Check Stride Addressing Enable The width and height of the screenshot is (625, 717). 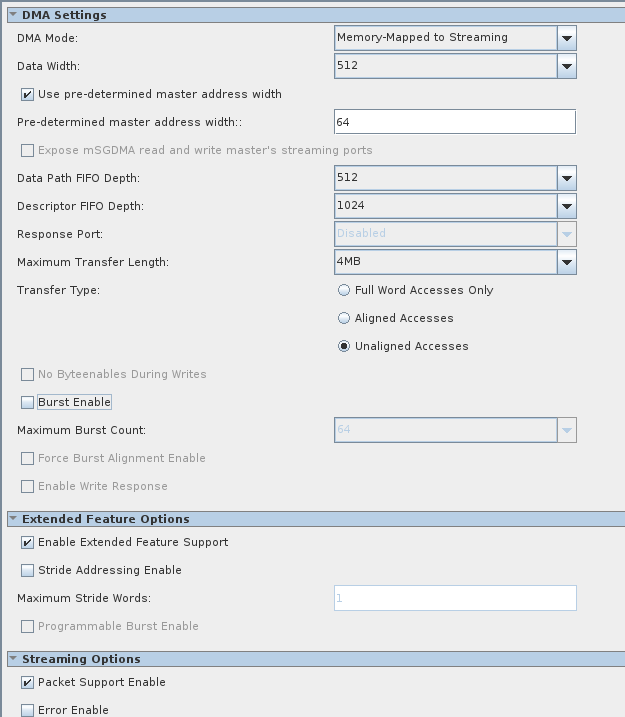28,570
